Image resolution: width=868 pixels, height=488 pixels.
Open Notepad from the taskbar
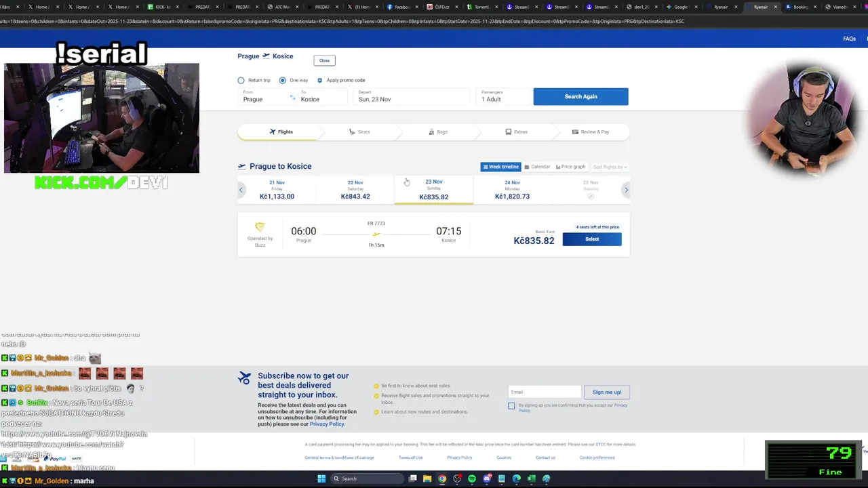[x=502, y=479]
